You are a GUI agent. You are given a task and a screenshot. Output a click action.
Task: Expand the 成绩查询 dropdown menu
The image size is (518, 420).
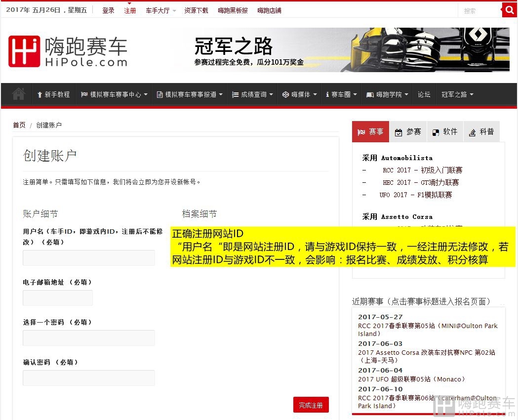click(252, 94)
